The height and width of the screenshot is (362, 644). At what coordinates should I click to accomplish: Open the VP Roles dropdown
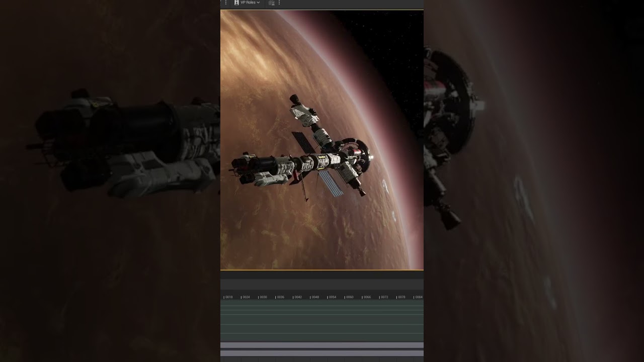coord(247,3)
